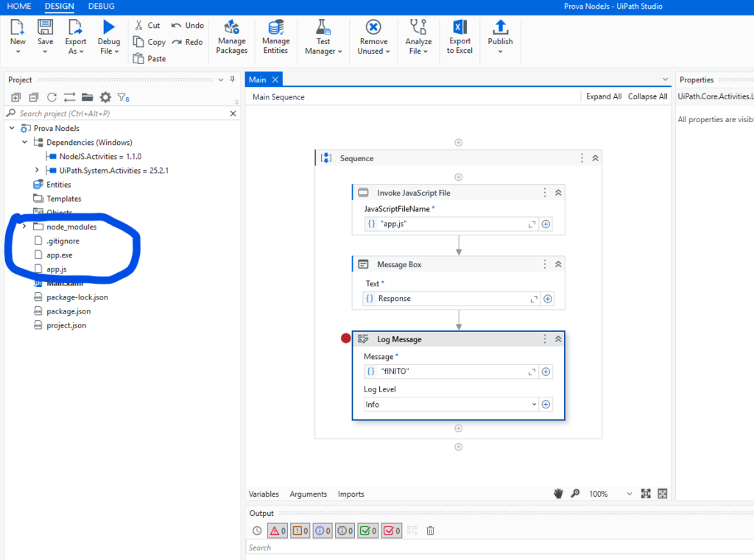
Task: Open the Arguments panel
Action: [x=309, y=495]
